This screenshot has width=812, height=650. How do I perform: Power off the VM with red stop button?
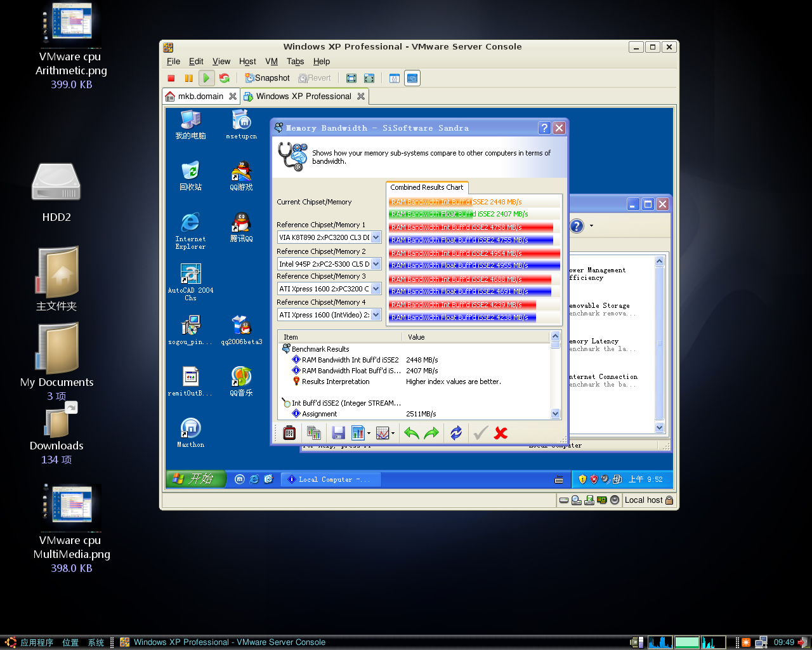click(x=171, y=78)
